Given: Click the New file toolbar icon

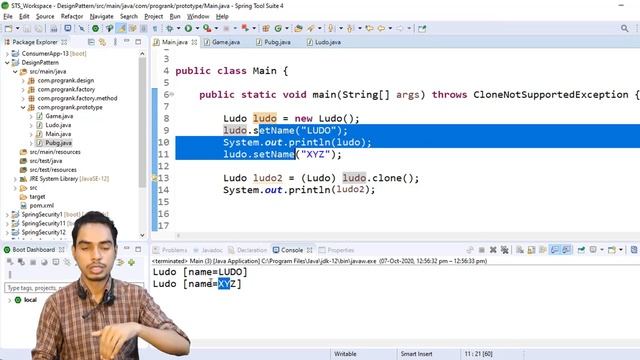Looking at the screenshot, I should (9, 28).
